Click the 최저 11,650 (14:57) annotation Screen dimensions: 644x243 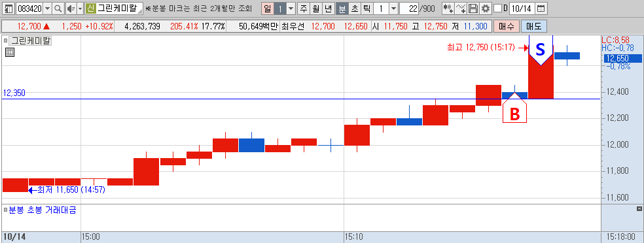pos(71,190)
